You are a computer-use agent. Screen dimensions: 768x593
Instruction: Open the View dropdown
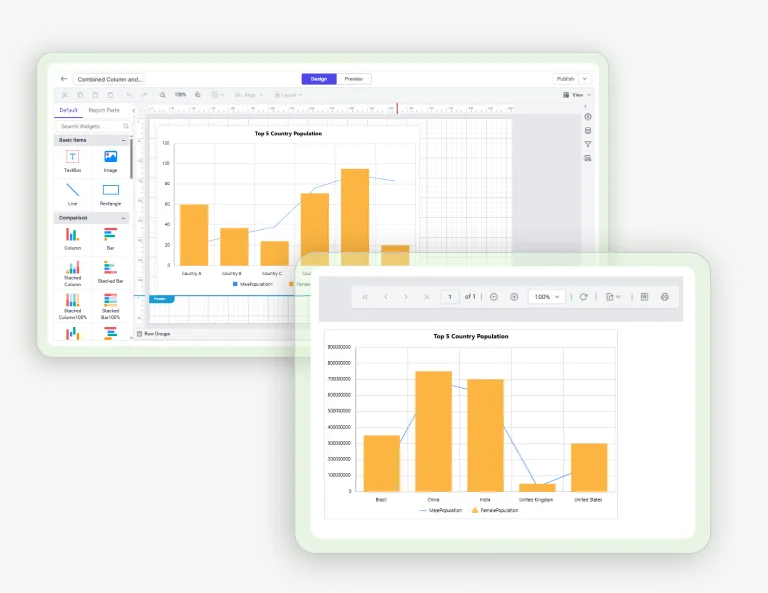[x=577, y=95]
